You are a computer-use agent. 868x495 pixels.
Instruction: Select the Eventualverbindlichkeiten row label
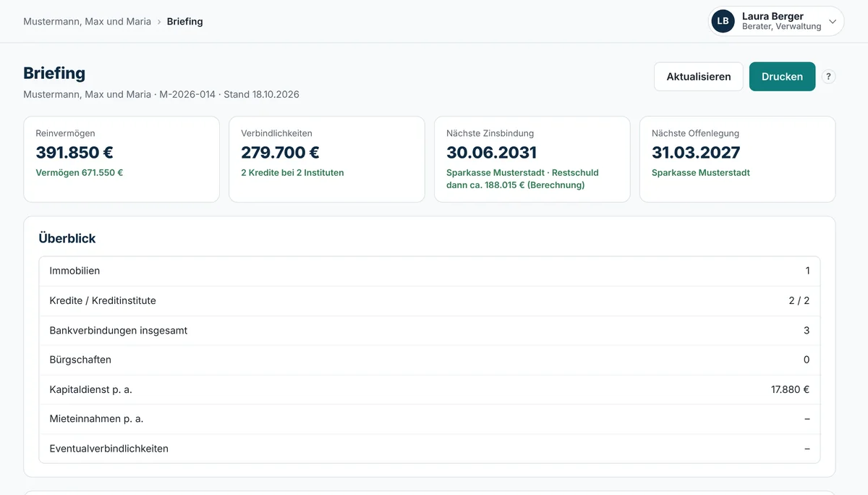coord(109,449)
